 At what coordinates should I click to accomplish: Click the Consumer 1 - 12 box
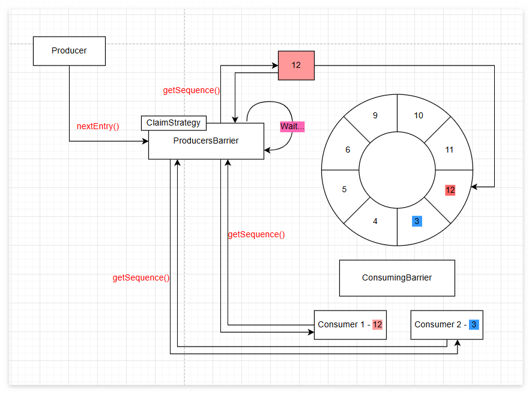coord(350,325)
